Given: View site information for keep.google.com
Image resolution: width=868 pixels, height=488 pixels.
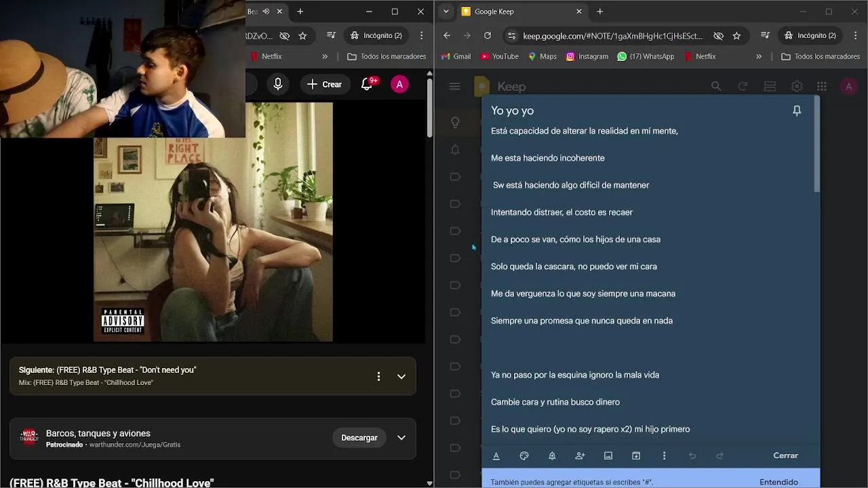Looking at the screenshot, I should point(512,35).
